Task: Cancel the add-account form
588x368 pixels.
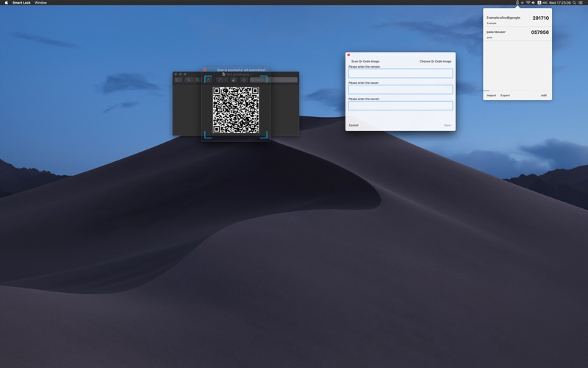Action: 354,125
